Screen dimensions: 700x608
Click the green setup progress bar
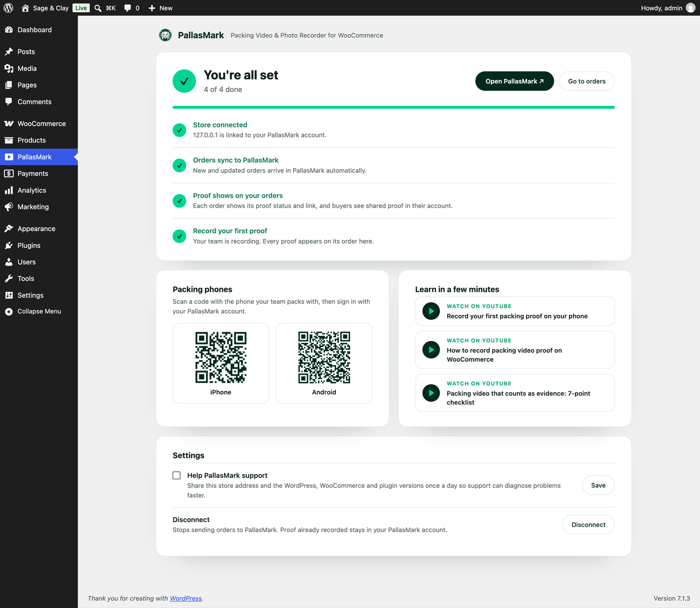(393, 107)
